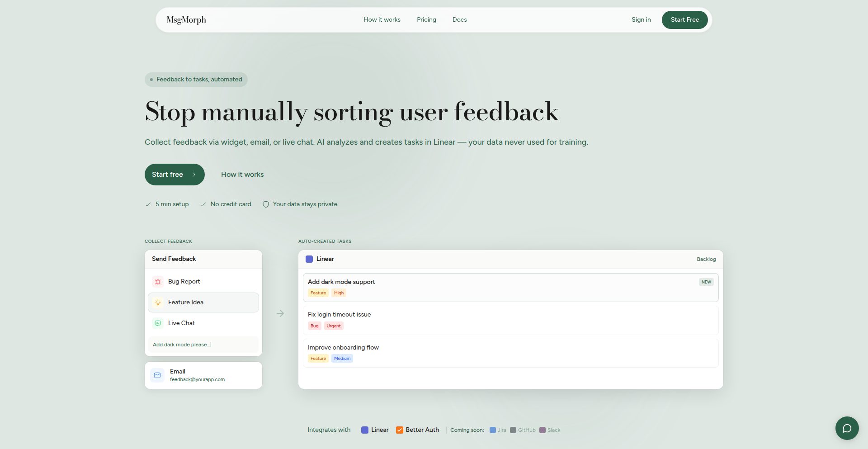Click the Urgent tag on login issue
Screen dimensions: 868x449
(334, 326)
